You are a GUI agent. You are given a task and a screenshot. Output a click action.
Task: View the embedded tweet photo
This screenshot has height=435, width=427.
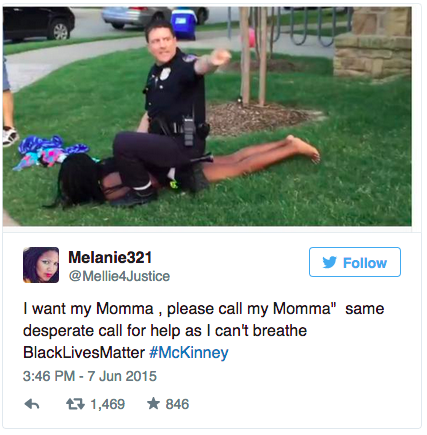point(207,116)
